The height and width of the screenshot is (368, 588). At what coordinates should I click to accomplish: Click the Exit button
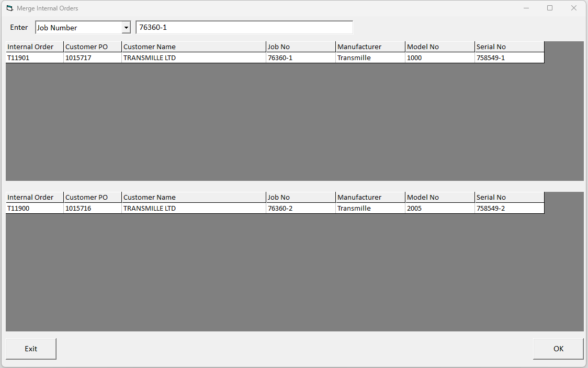tap(31, 349)
